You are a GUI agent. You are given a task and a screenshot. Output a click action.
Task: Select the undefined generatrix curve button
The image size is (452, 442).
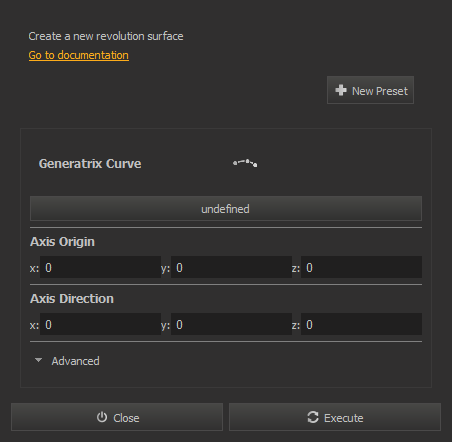pyautogui.click(x=226, y=209)
